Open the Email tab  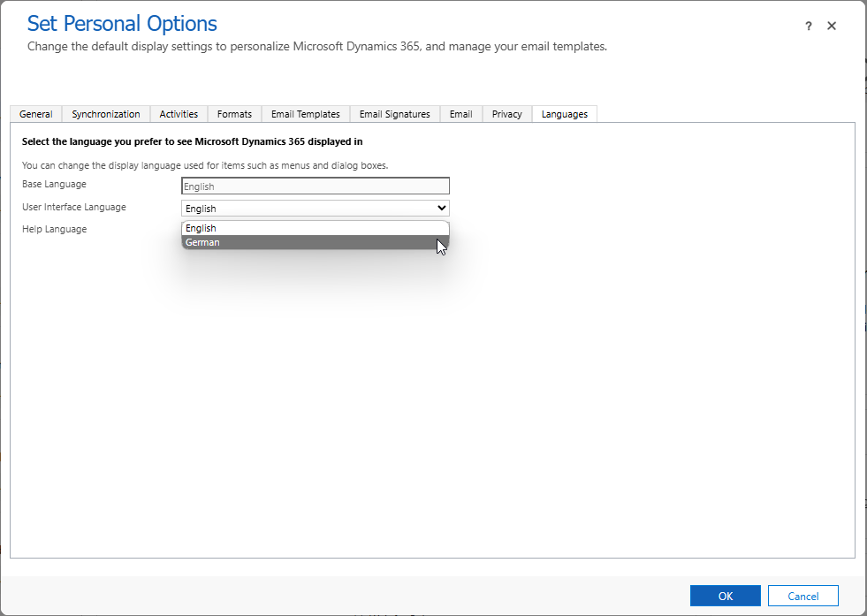pyautogui.click(x=460, y=114)
